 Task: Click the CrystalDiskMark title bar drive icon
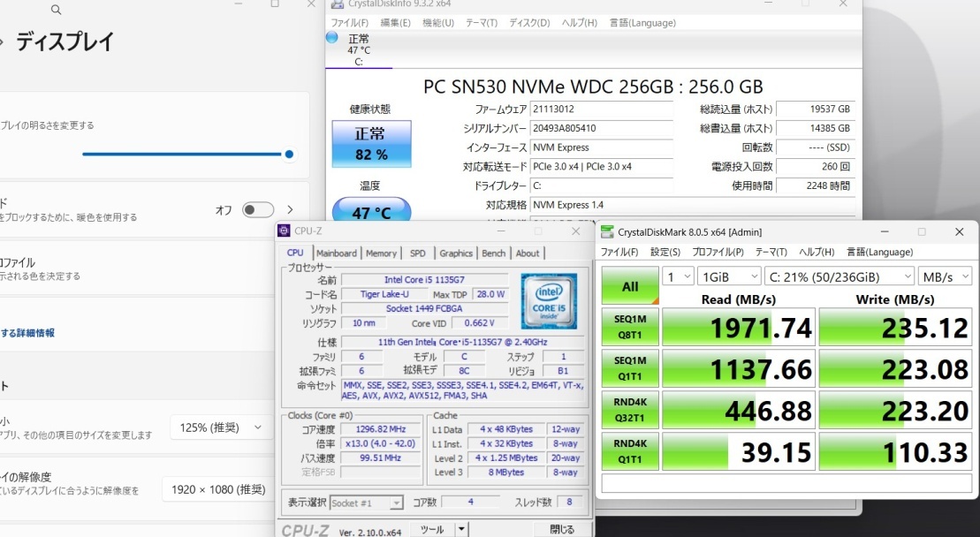tap(607, 231)
